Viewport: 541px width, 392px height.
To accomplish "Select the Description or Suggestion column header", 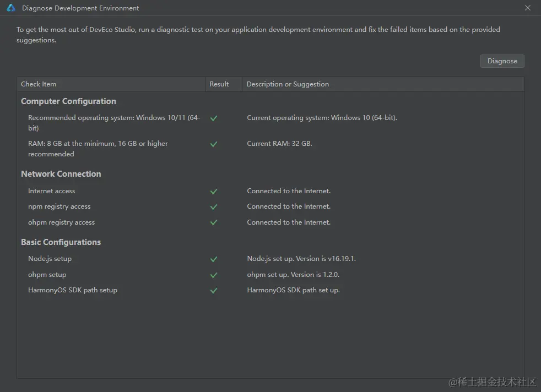I will coord(383,84).
